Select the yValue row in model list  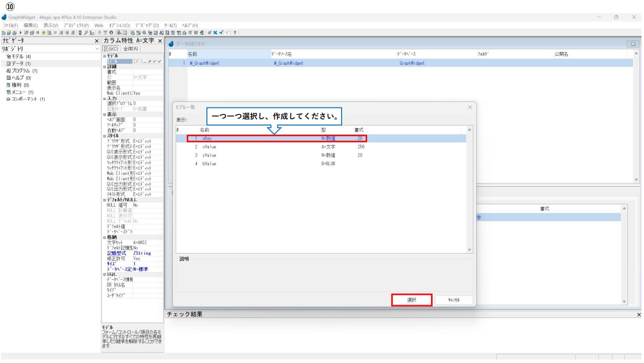(209, 155)
